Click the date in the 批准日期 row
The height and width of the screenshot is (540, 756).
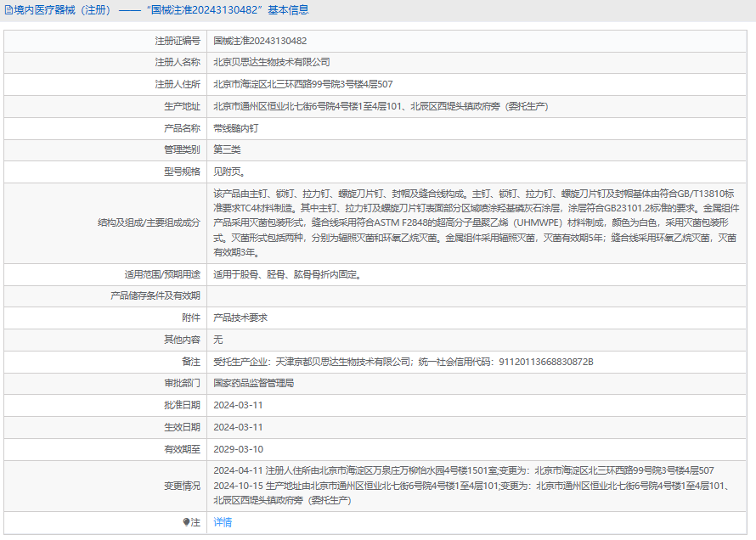[238, 406]
